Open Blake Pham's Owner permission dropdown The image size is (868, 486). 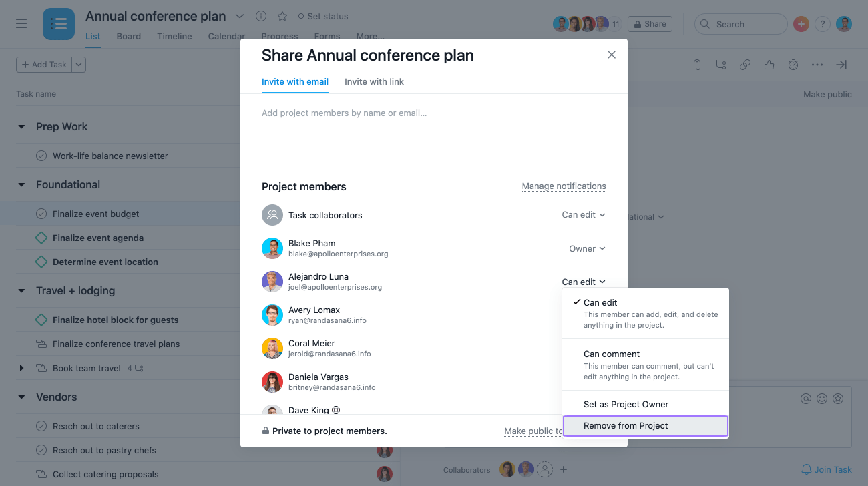[x=587, y=248]
